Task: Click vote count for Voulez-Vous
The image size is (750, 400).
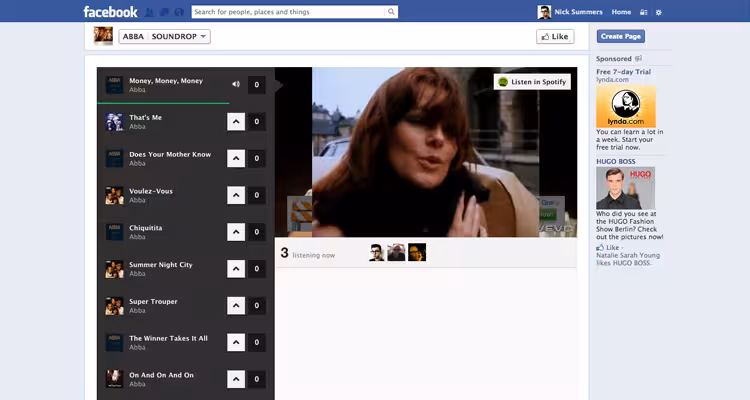Action: click(257, 195)
